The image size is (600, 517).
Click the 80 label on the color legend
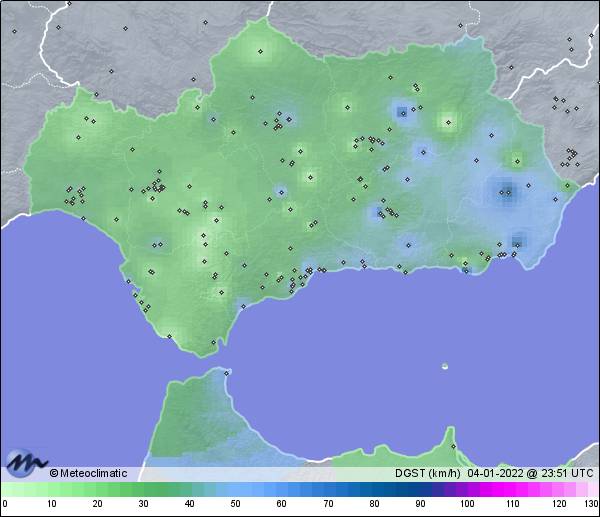tap(373, 504)
